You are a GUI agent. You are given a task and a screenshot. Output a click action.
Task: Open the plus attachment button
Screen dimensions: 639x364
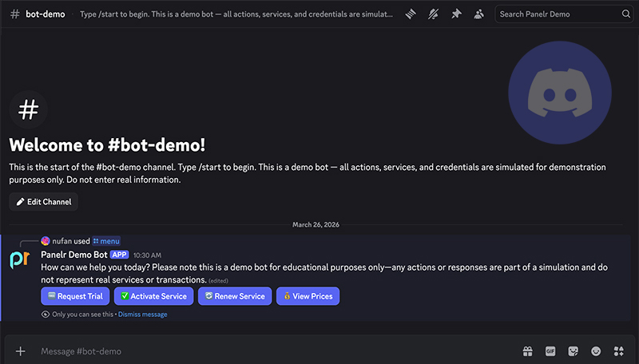point(21,351)
